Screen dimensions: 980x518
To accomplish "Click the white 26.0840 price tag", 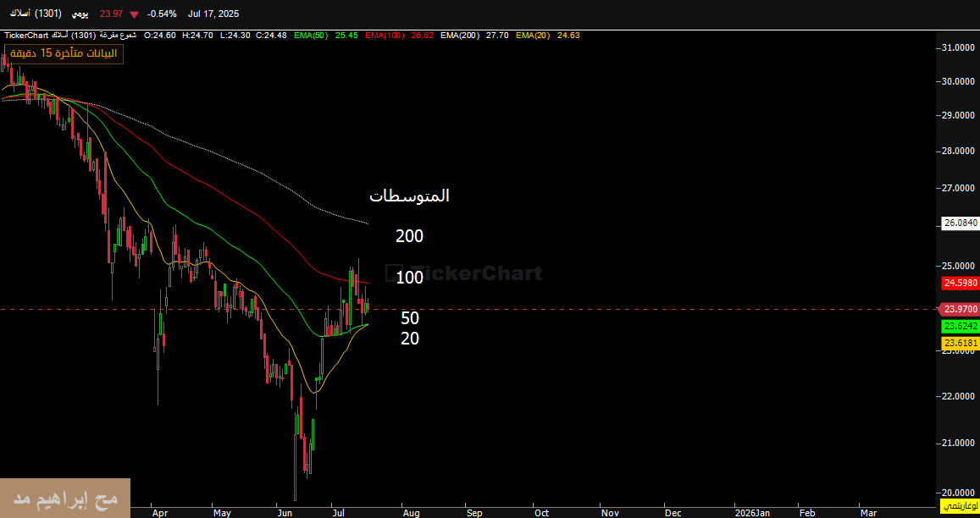I will click(x=959, y=223).
